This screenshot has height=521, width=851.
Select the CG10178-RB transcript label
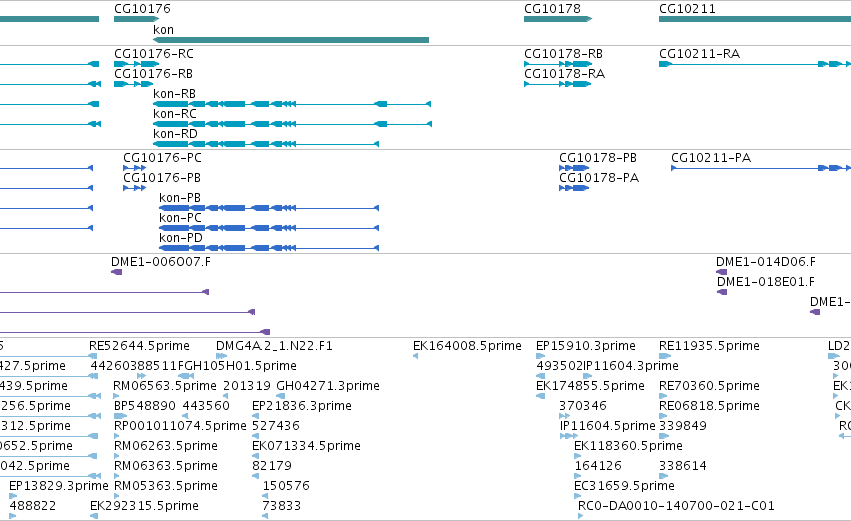563,54
